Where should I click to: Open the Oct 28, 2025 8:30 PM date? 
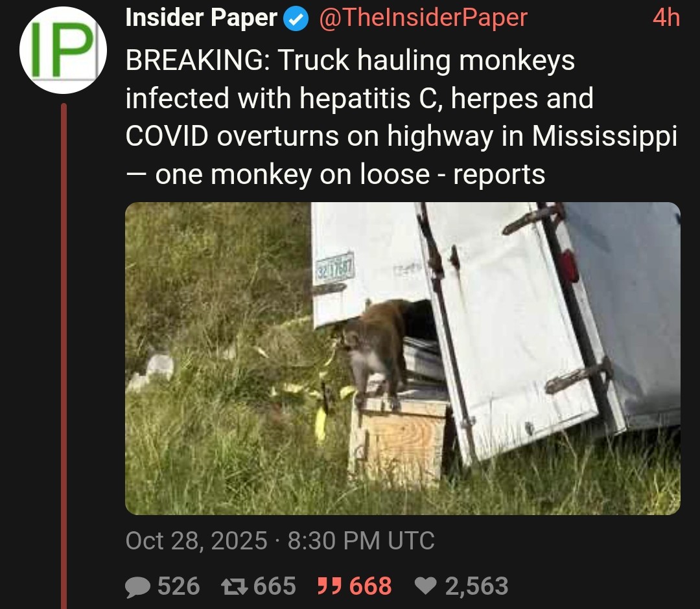click(280, 541)
